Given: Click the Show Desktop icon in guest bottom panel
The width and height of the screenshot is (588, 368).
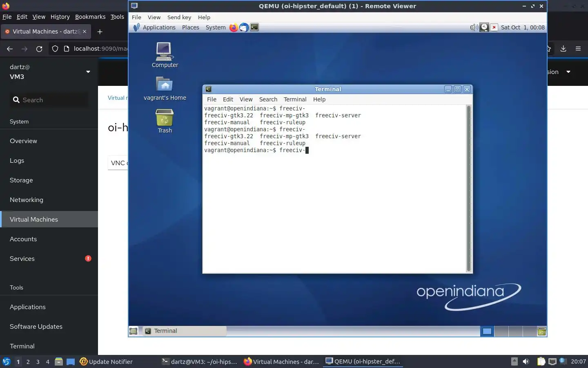Looking at the screenshot, I should coord(134,331).
